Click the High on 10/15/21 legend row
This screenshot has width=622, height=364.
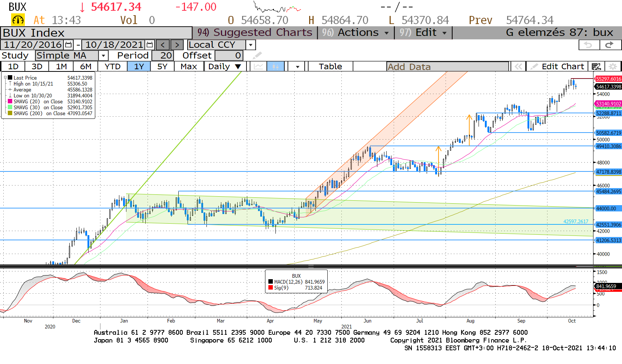click(50, 84)
